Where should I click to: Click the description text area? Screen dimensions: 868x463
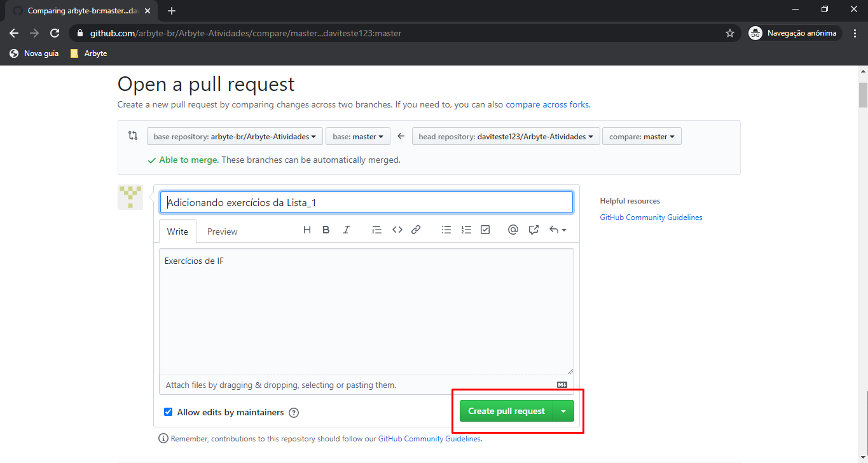pyautogui.click(x=366, y=311)
